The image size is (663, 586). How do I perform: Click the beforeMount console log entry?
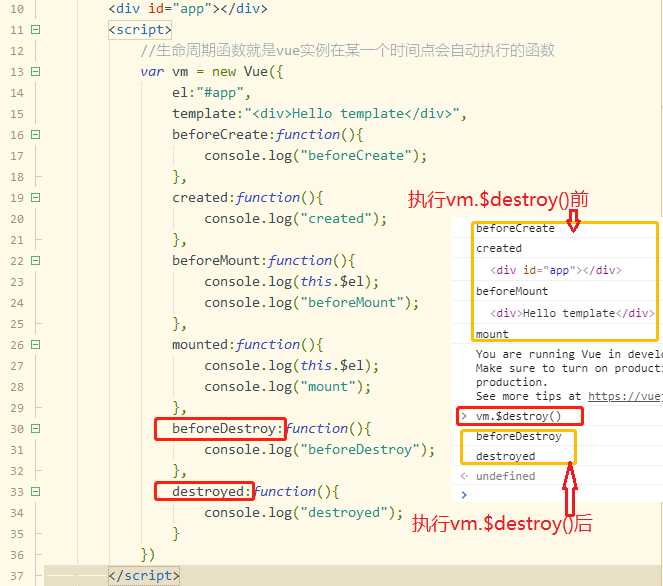point(512,291)
